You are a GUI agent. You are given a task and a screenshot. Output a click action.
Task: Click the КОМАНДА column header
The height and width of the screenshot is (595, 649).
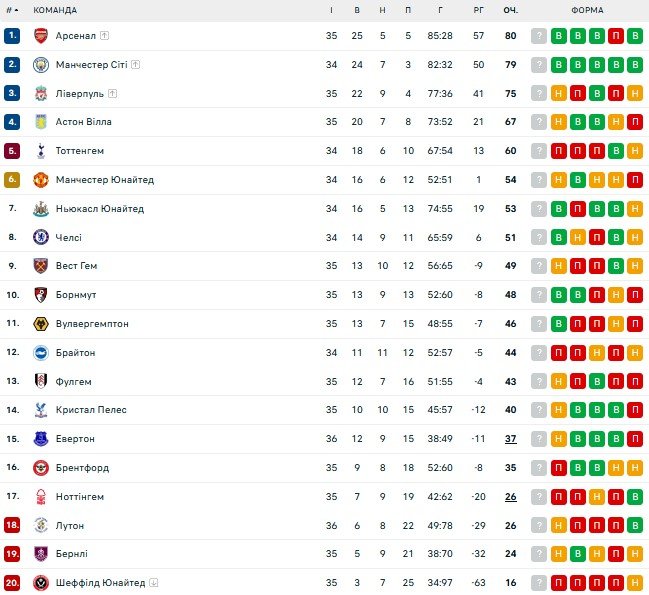55,10
